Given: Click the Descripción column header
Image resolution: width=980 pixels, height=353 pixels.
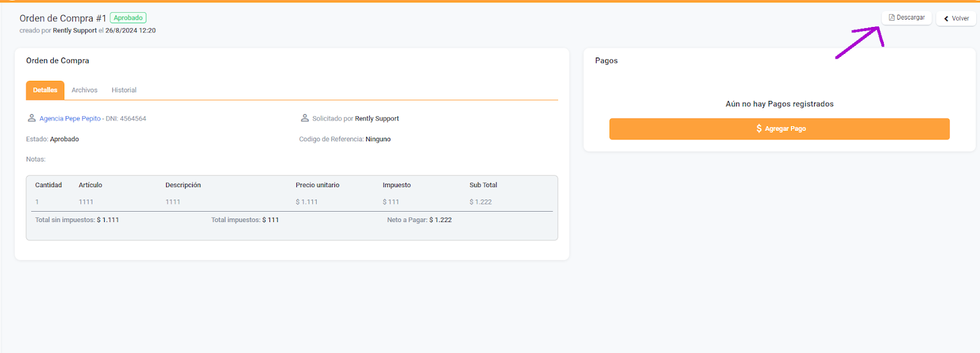Looking at the screenshot, I should pyautogui.click(x=183, y=185).
